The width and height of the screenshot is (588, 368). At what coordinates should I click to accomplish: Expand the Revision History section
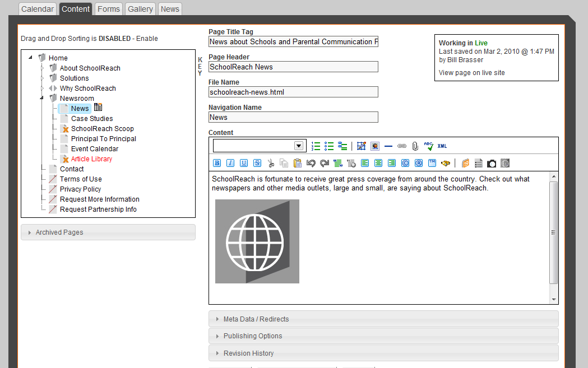point(383,353)
